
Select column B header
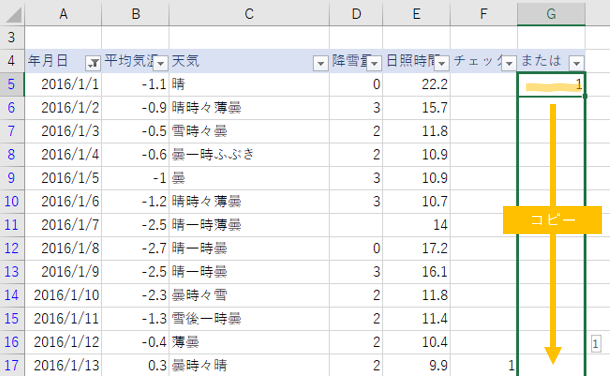[135, 14]
